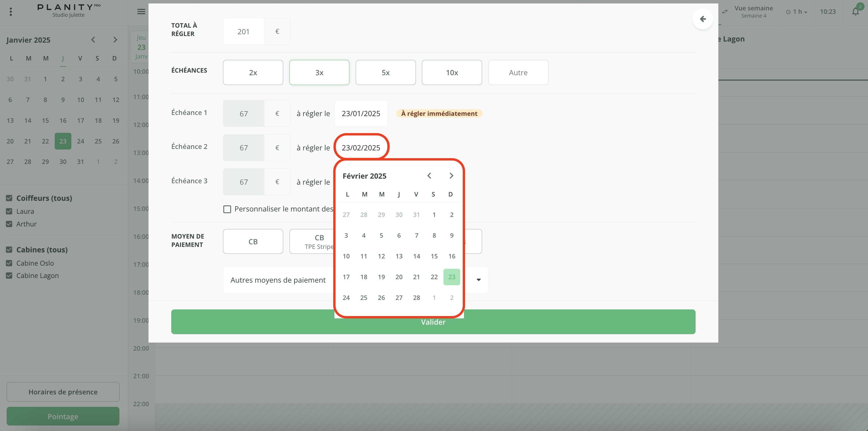Select the 'Autre' installments option

click(518, 73)
